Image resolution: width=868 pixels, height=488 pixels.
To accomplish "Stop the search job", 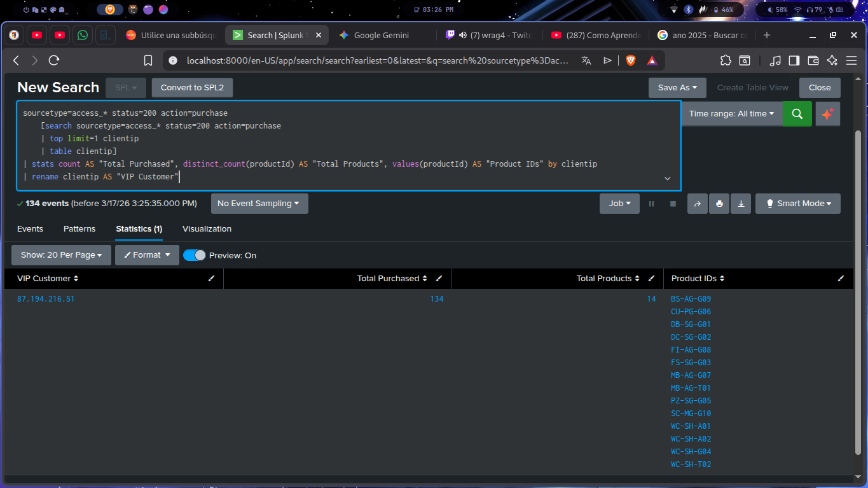I will [x=673, y=204].
